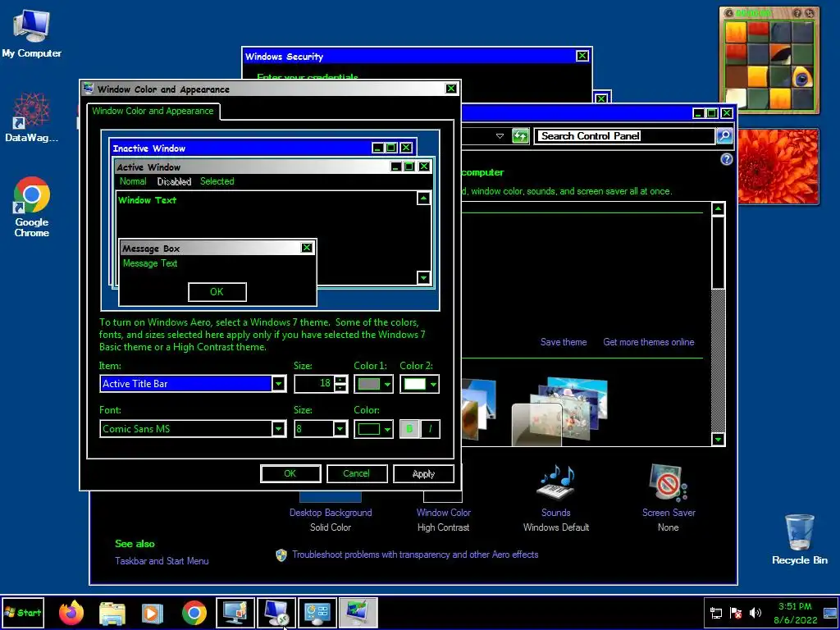Open the DataWag... desktop shortcut
The height and width of the screenshot is (630, 840).
[x=31, y=116]
